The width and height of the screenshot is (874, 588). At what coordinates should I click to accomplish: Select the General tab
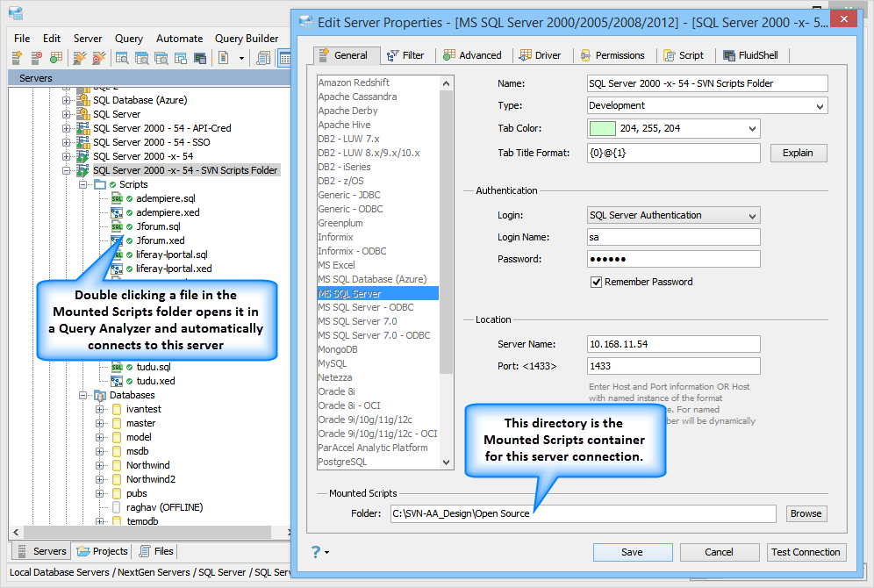[347, 55]
